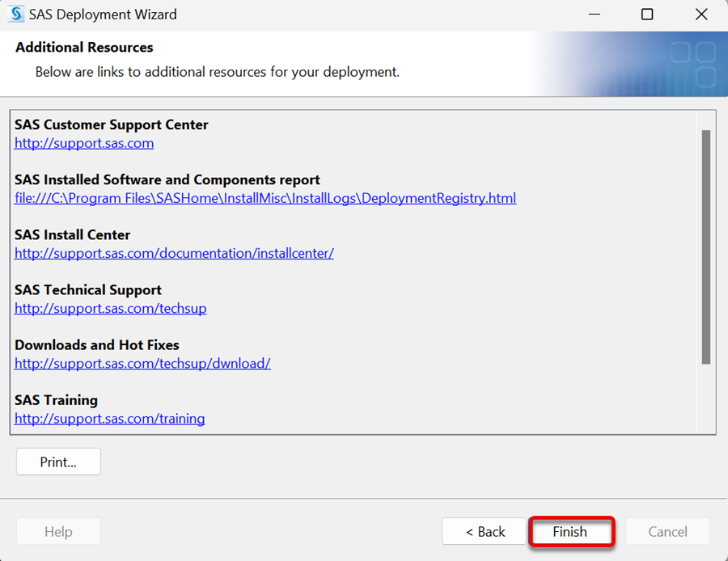Click the 'Below are links to additional resources' text

point(218,72)
